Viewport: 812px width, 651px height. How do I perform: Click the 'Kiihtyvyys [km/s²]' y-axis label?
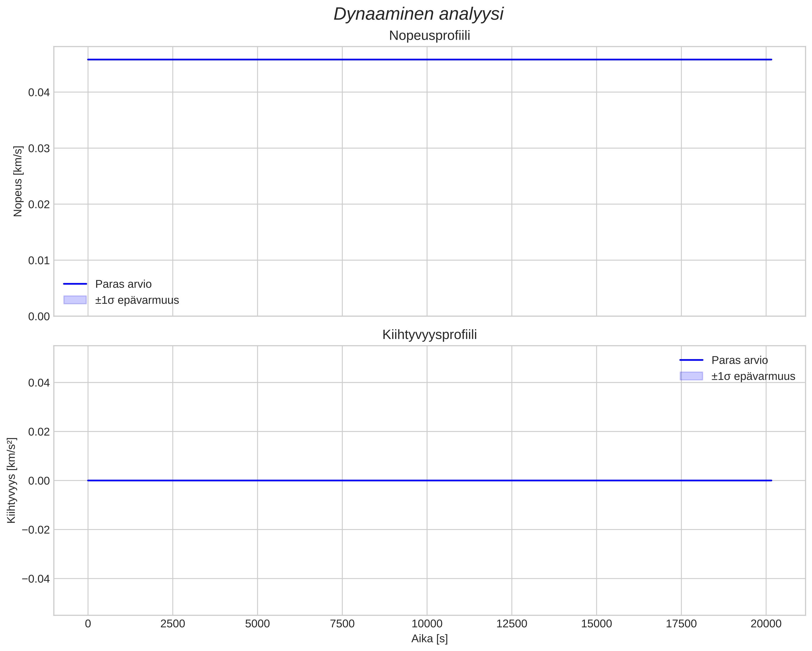tap(12, 480)
